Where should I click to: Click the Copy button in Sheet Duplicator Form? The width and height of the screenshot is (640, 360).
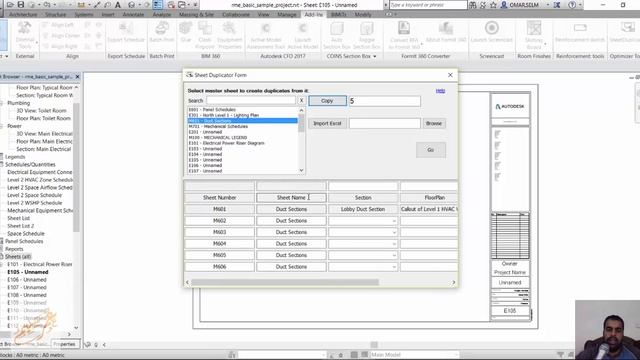[327, 101]
